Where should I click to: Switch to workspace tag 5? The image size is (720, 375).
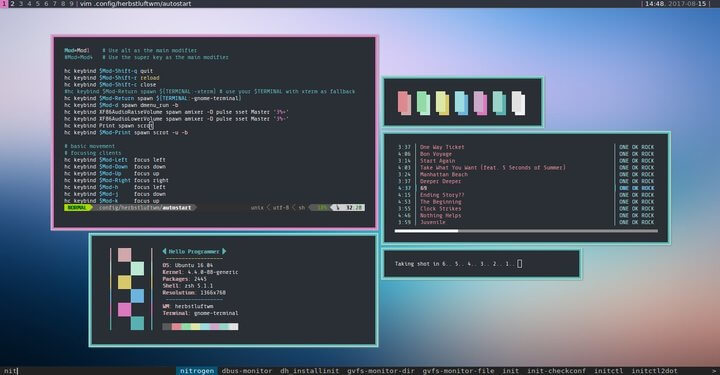pyautogui.click(x=38, y=4)
